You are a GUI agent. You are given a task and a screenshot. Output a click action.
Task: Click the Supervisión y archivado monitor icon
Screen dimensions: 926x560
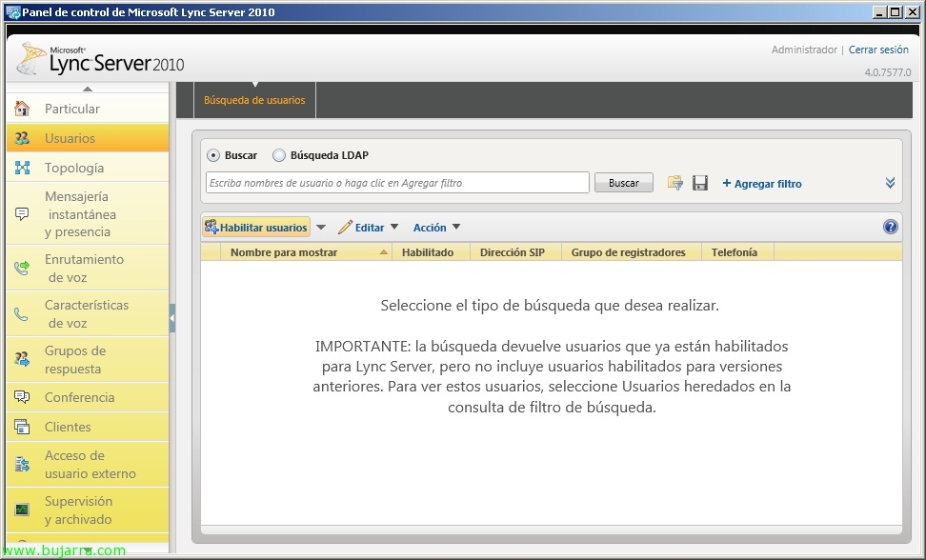[x=22, y=510]
